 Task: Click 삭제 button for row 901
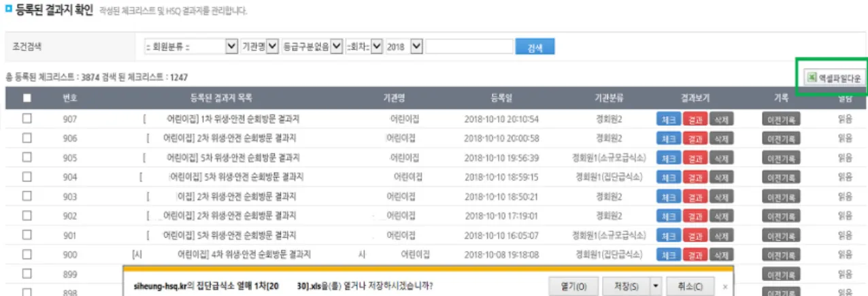pos(720,235)
